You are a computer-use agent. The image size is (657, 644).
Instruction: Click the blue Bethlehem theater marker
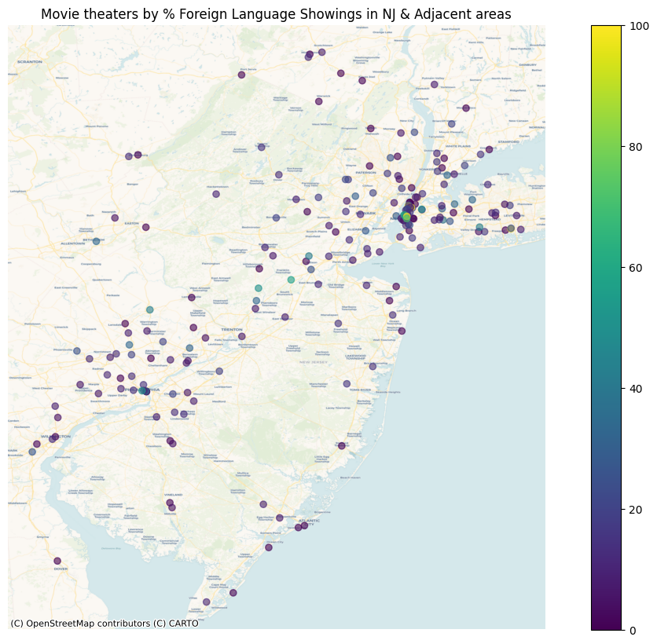[96, 241]
